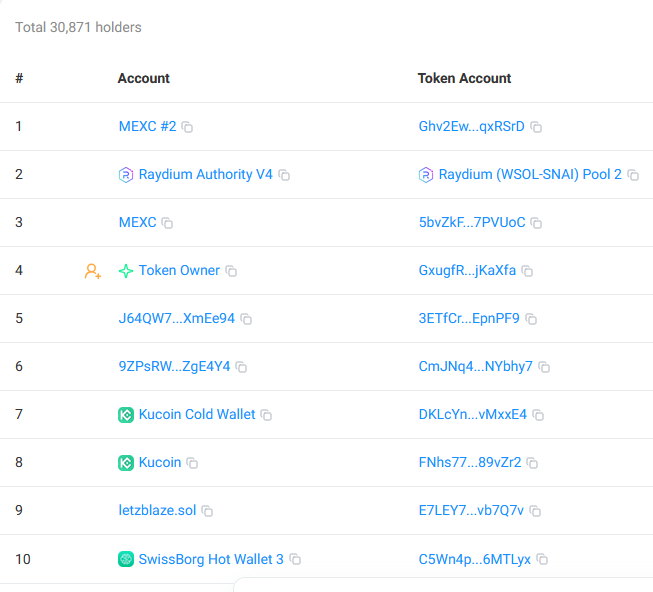Click the Kucoin logo in row 8

coord(126,463)
